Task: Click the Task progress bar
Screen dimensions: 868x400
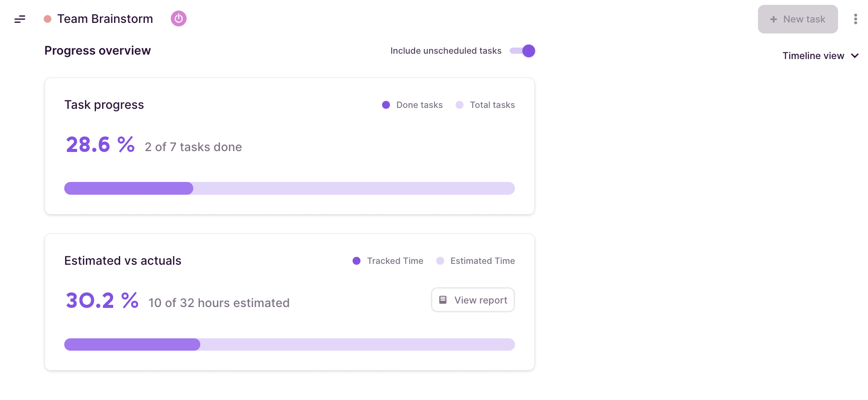Action: point(289,188)
